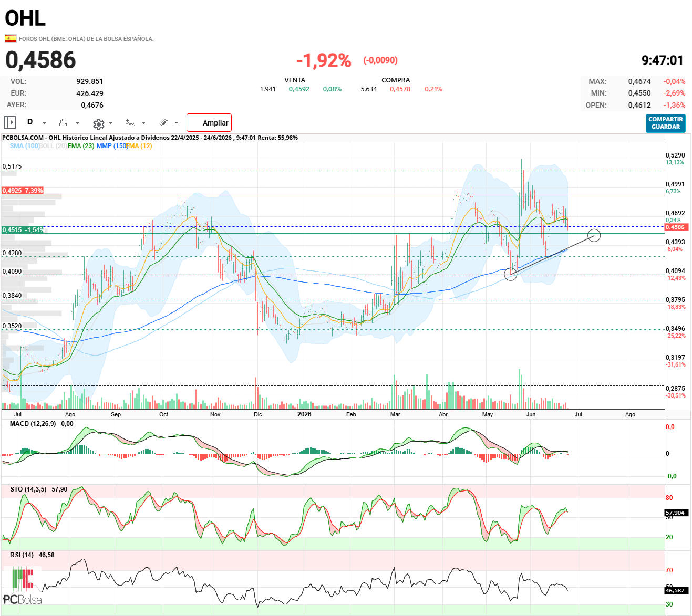
Task: Toggle the SMA (100) indicator label
Action: pyautogui.click(x=25, y=146)
